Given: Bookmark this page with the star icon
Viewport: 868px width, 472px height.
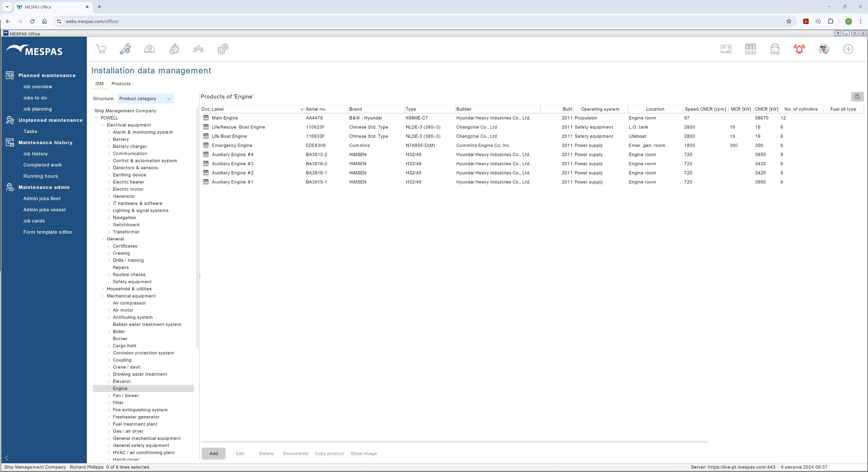Looking at the screenshot, I should point(789,21).
